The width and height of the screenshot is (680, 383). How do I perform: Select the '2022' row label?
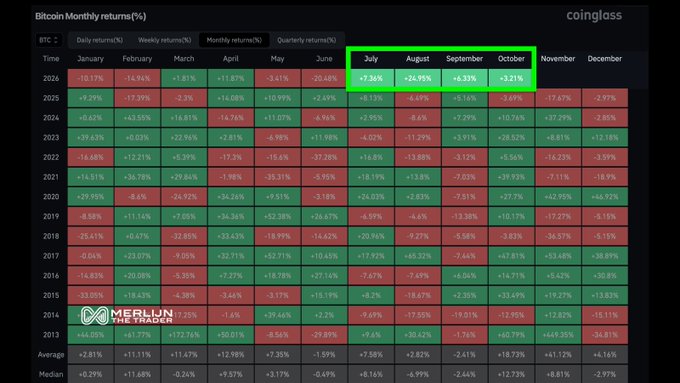(x=51, y=157)
